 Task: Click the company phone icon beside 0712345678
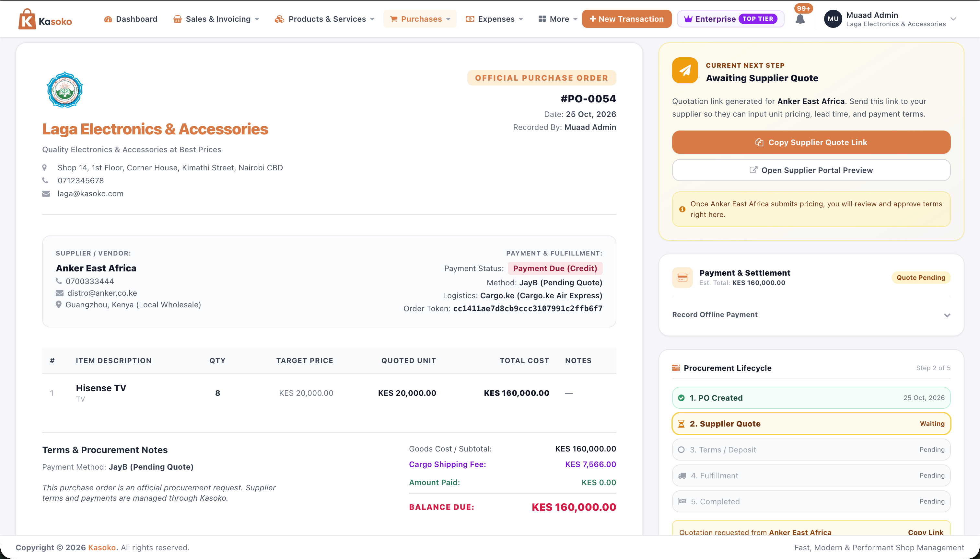click(x=45, y=180)
